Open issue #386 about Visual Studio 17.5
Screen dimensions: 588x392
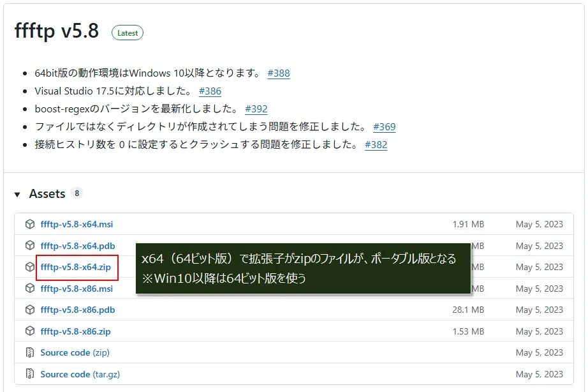point(210,91)
